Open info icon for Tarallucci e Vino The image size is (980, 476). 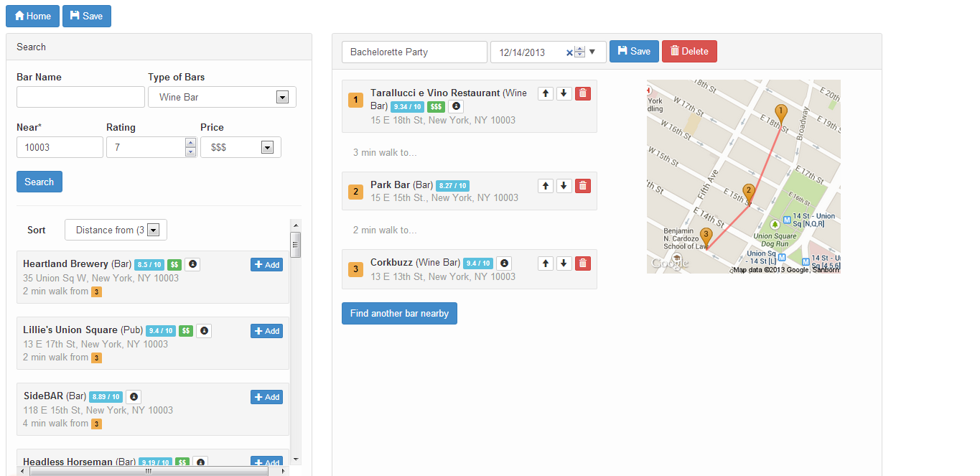pyautogui.click(x=456, y=106)
